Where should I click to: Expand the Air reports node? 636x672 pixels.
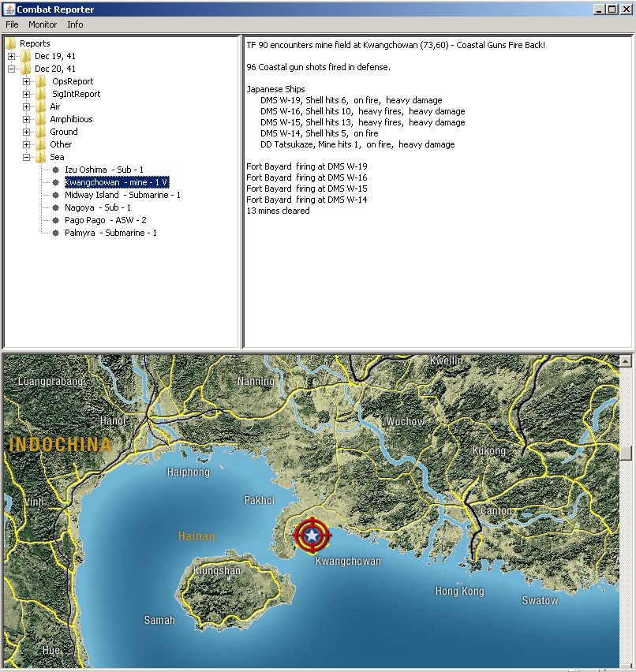click(27, 106)
